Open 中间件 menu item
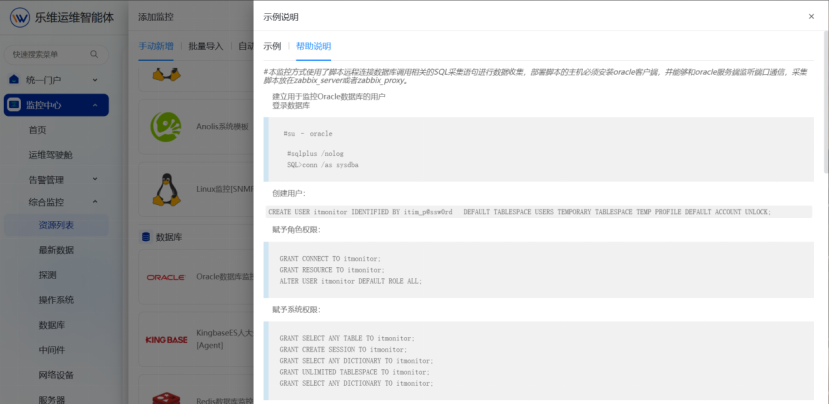The image size is (829, 404). pyautogui.click(x=52, y=350)
